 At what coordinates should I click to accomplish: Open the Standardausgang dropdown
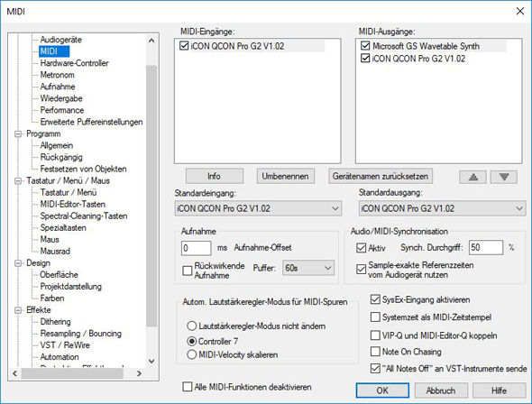pos(442,208)
